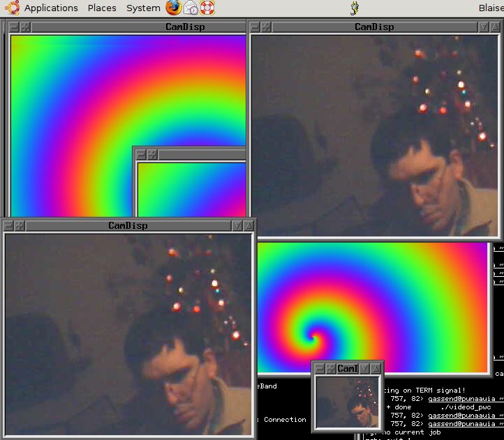The image size is (504, 440).
Task: Open window menu of the rainbow gradient CamDisp window
Action: [13, 27]
